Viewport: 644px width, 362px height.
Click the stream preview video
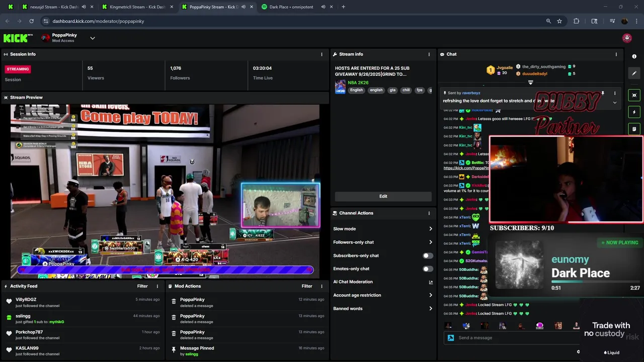click(165, 191)
